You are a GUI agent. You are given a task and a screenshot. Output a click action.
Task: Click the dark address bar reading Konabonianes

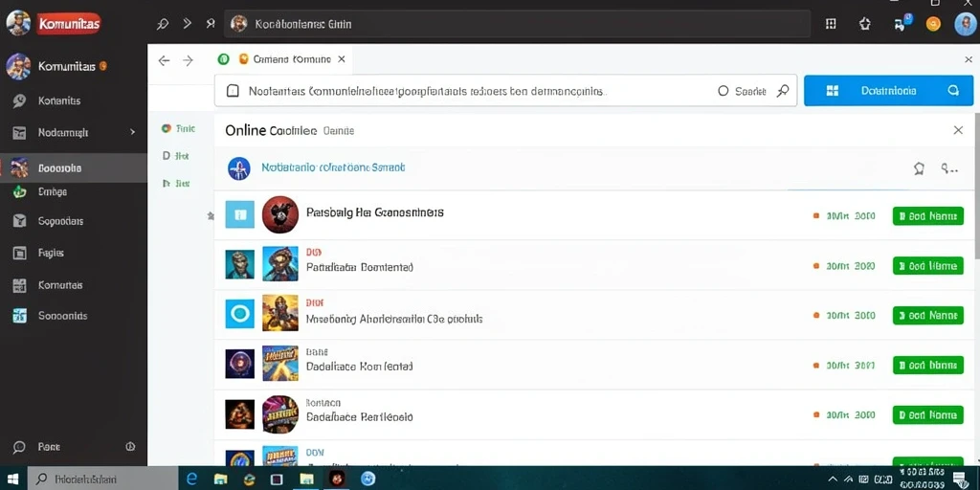pos(517,24)
